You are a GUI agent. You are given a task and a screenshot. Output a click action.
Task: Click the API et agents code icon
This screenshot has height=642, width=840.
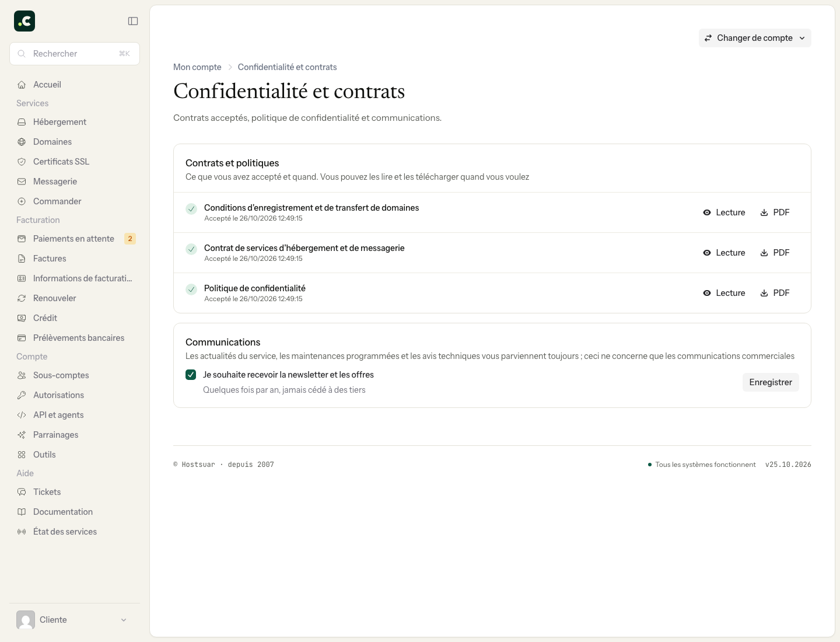click(x=22, y=415)
